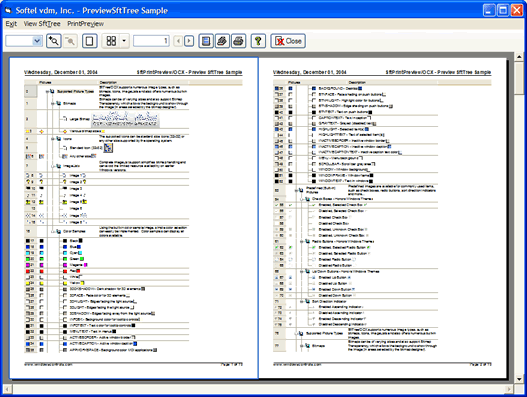Click the page number input field
This screenshot has width=527, height=397.
coord(151,41)
